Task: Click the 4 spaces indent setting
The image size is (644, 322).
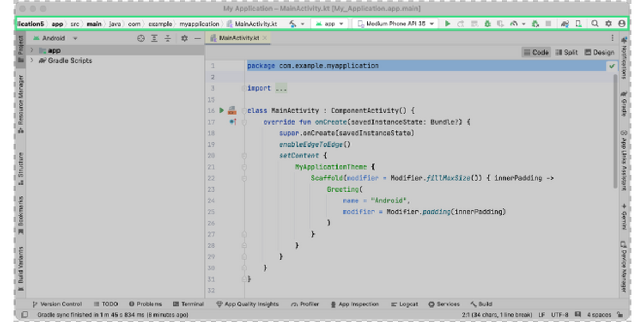Action: (599, 315)
